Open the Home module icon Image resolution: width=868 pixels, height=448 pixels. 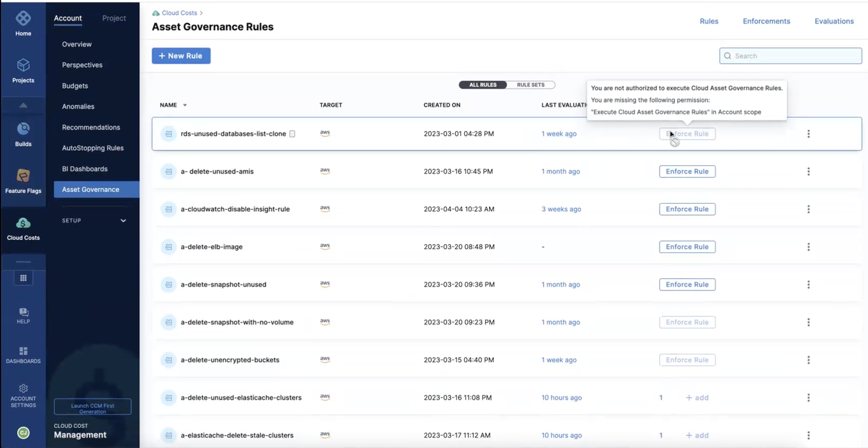point(23,18)
